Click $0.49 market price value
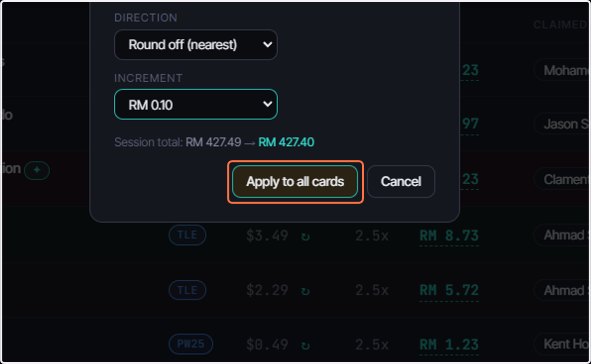Image resolution: width=591 pixels, height=364 pixels. (x=267, y=344)
